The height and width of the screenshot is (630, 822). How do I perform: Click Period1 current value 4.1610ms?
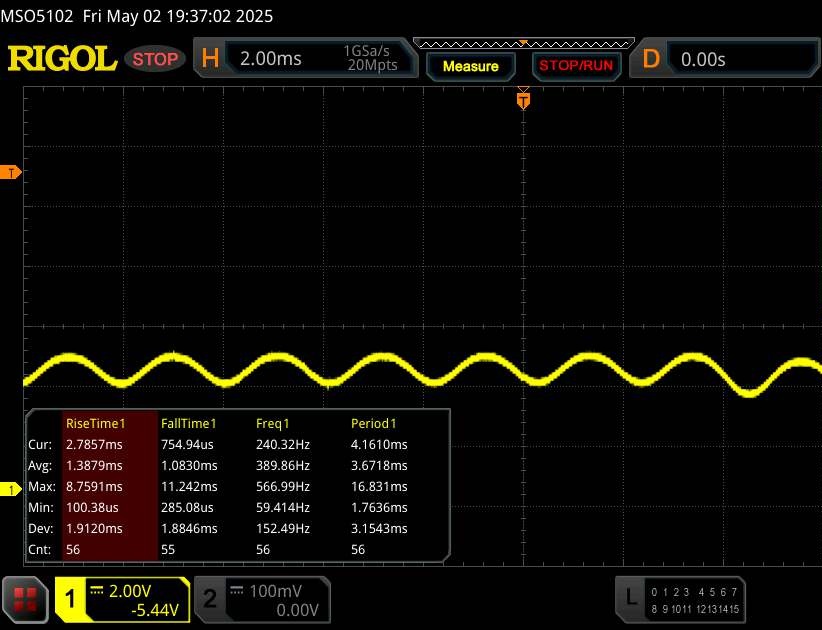(378, 444)
